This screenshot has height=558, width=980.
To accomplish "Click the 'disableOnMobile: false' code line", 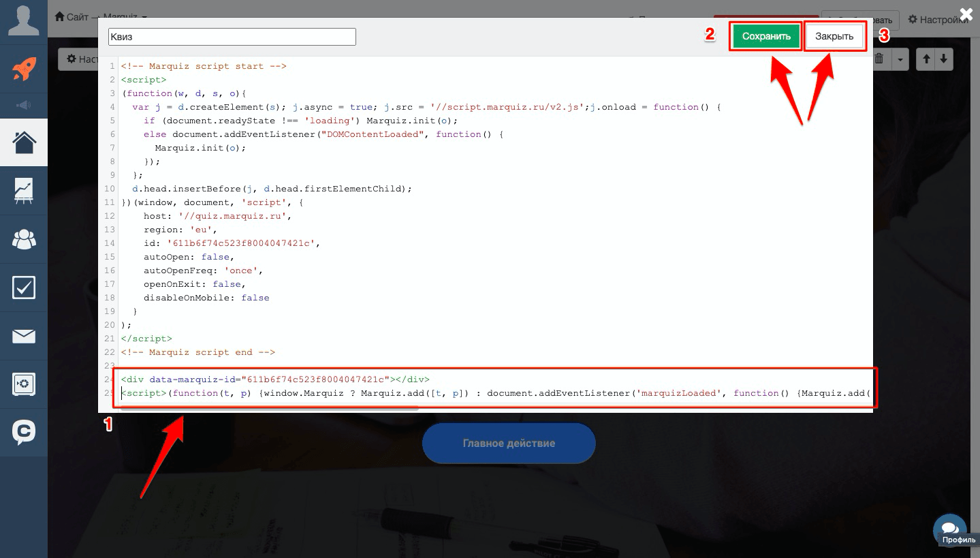I will pos(206,298).
